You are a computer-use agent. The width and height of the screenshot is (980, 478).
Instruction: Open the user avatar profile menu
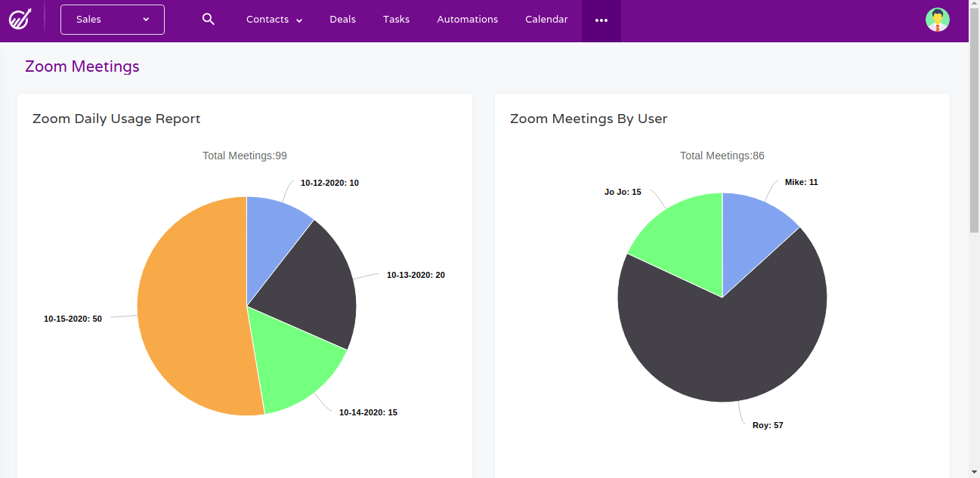click(x=938, y=20)
